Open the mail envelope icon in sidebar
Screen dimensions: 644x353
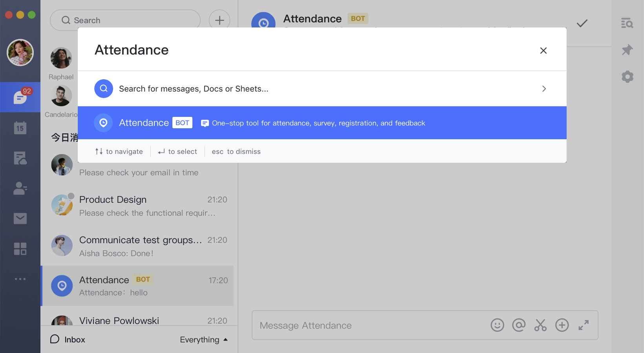click(20, 218)
